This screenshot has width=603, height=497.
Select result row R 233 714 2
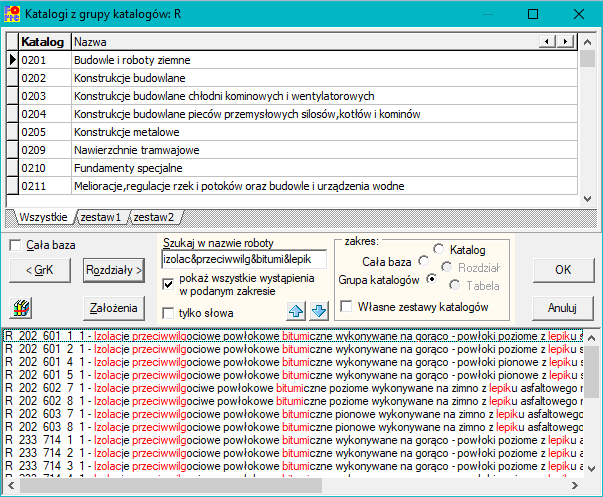[293, 454]
